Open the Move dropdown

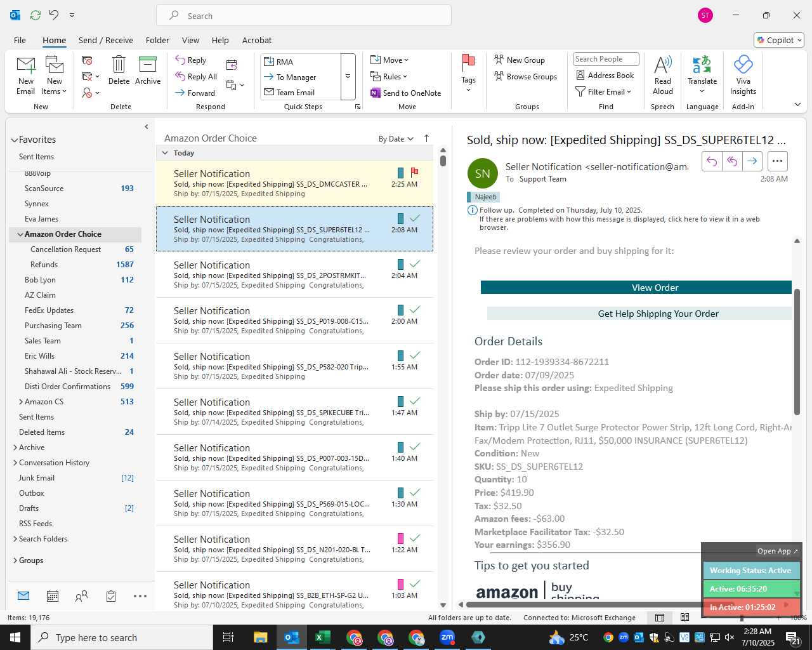(x=390, y=60)
